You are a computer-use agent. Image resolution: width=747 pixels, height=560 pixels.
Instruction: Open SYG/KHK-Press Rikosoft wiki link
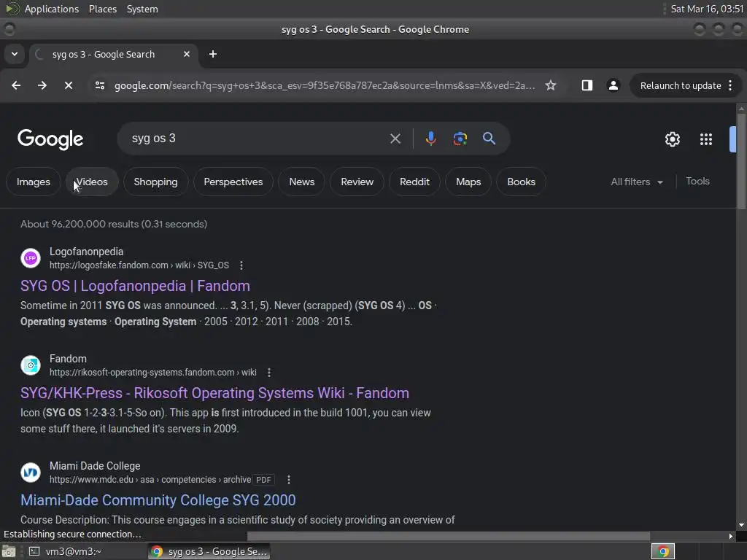coord(215,393)
